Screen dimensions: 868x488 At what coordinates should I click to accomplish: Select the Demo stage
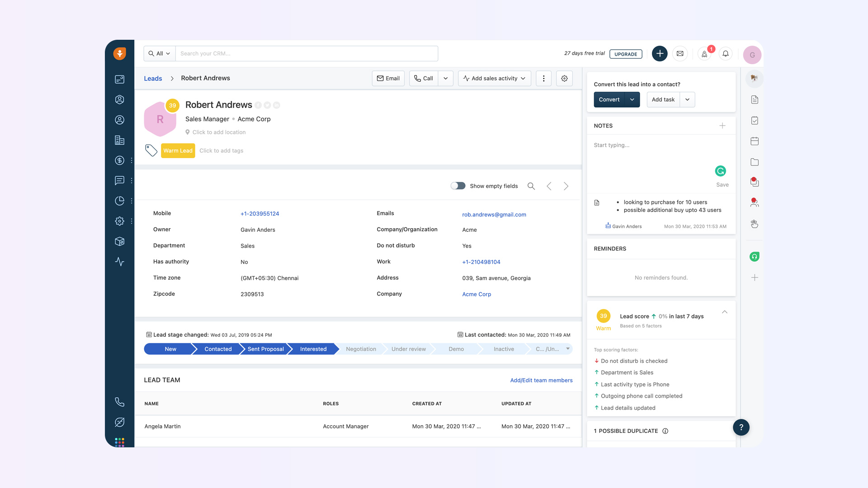click(x=456, y=349)
